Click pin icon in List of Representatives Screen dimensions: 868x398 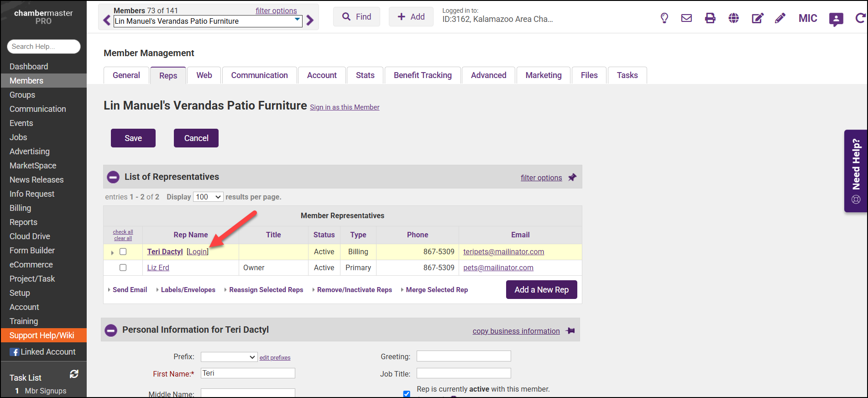click(572, 178)
